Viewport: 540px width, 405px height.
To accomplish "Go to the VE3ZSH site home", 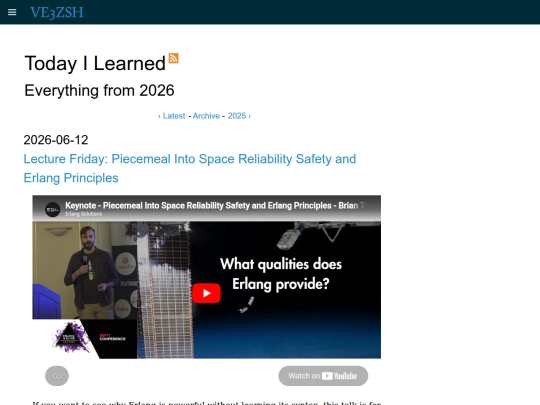I will tap(57, 12).
